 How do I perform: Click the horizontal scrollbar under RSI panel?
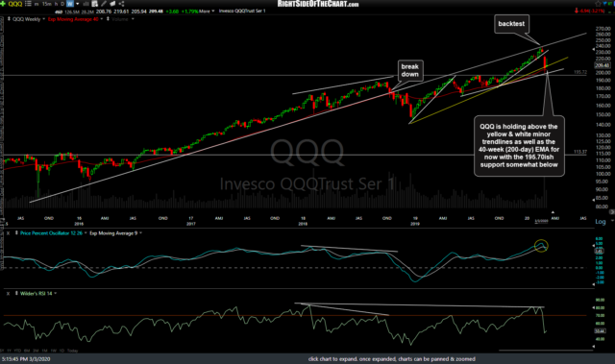[546, 350]
